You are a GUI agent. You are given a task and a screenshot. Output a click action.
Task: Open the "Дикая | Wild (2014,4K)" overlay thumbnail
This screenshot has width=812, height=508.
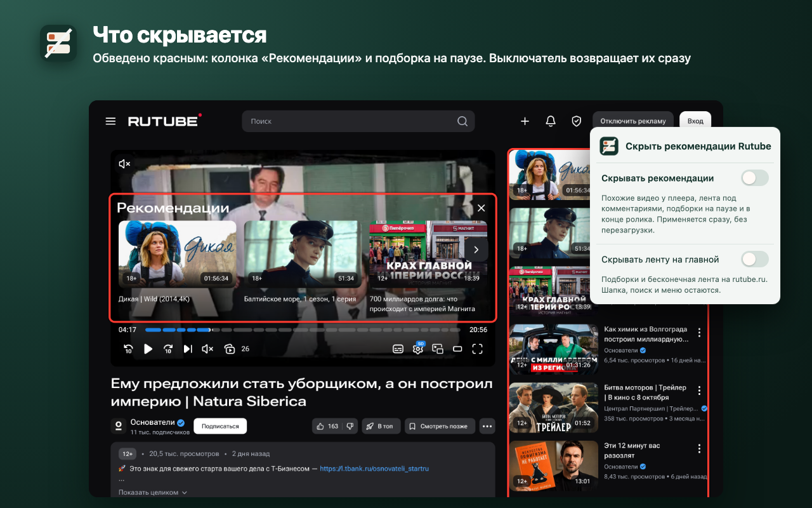(177, 253)
